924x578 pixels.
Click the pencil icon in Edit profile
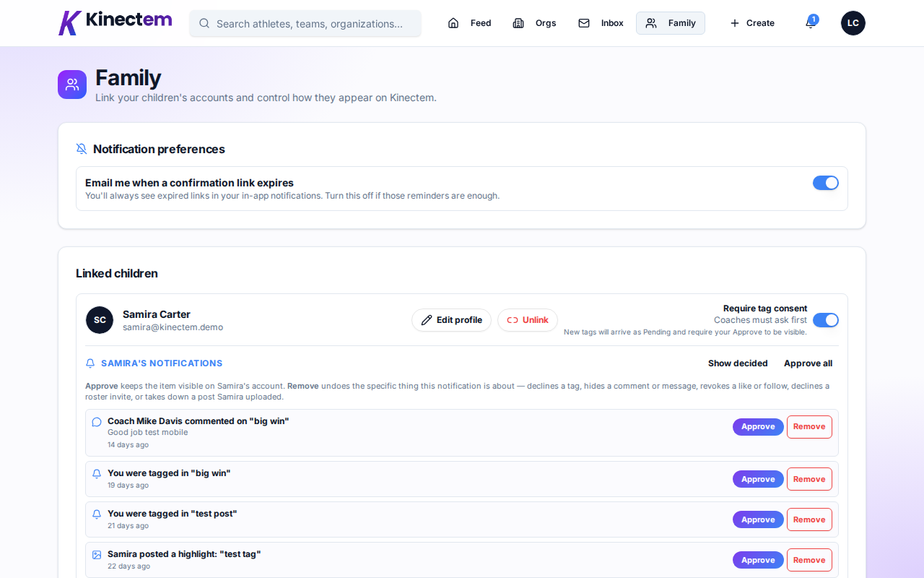coord(427,320)
